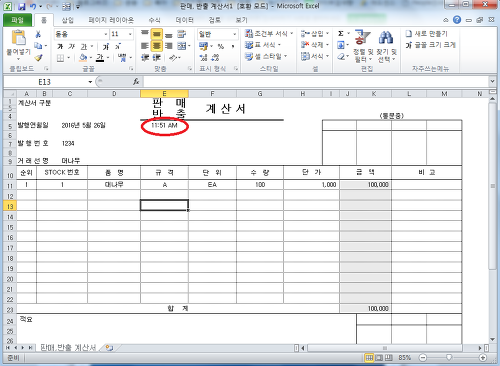Apply comma style icon

[x=233, y=46]
